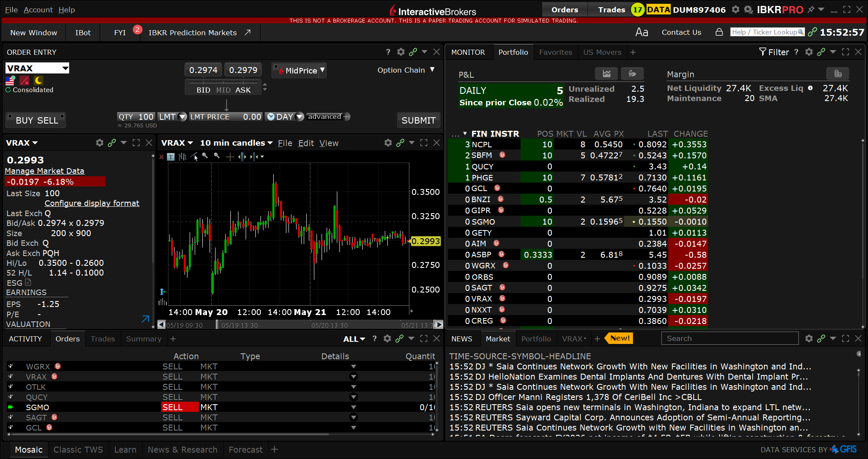This screenshot has height=459, width=868.
Task: Expand the Details arrow for the VRAX order
Action: coord(353,377)
